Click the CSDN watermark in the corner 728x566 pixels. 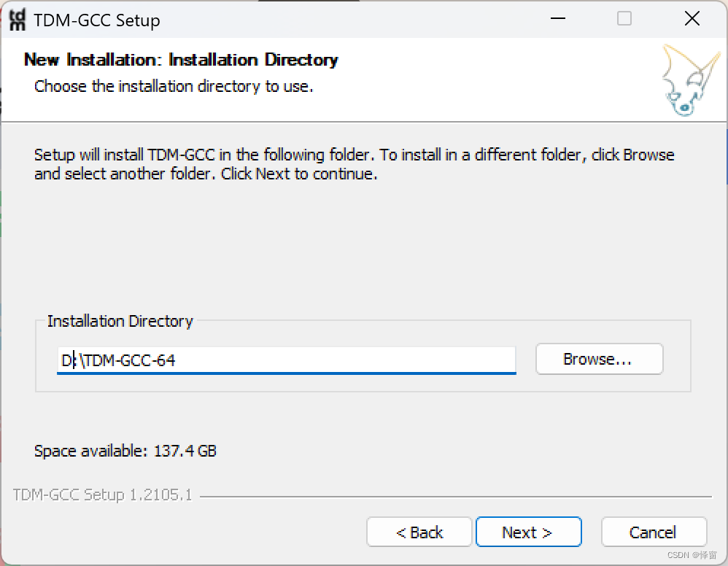(692, 556)
